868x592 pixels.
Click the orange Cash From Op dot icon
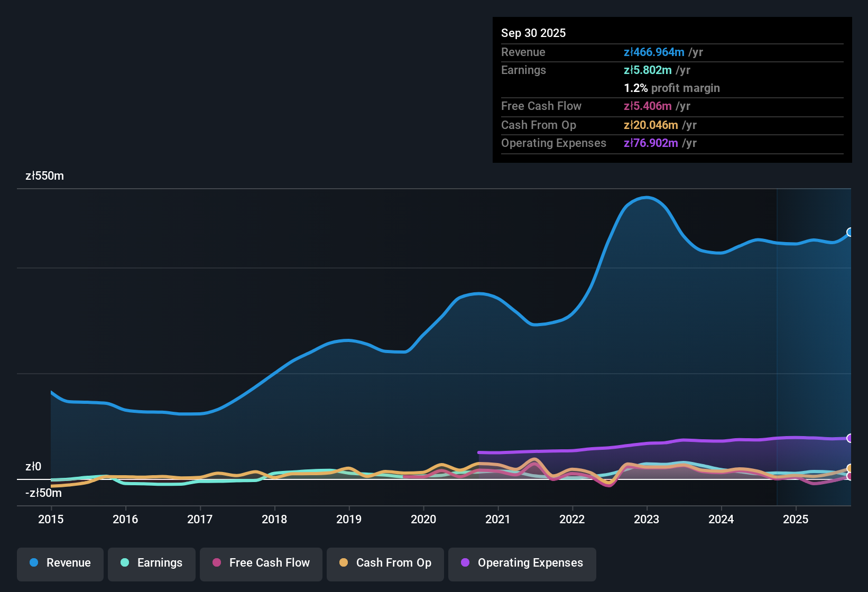pyautogui.click(x=343, y=563)
